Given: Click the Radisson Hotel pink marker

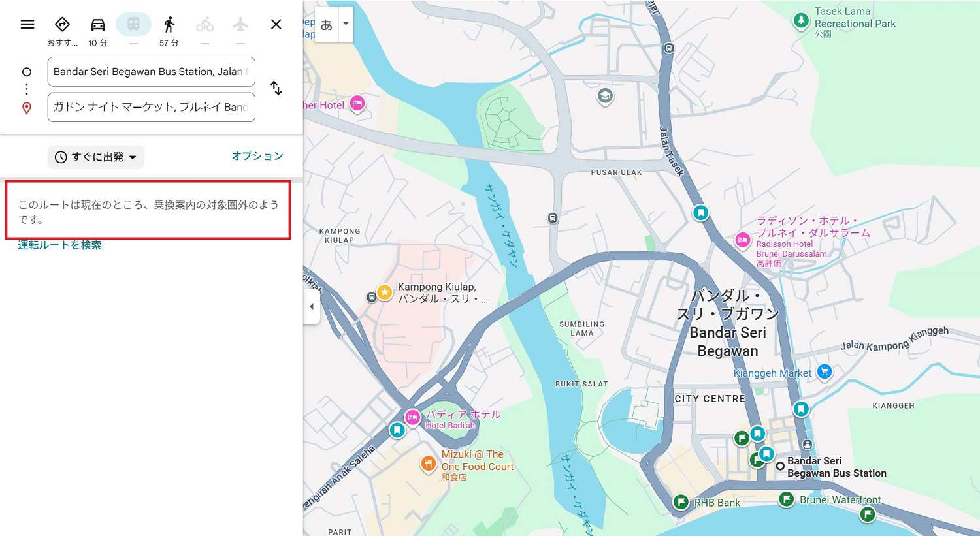Looking at the screenshot, I should (x=743, y=240).
